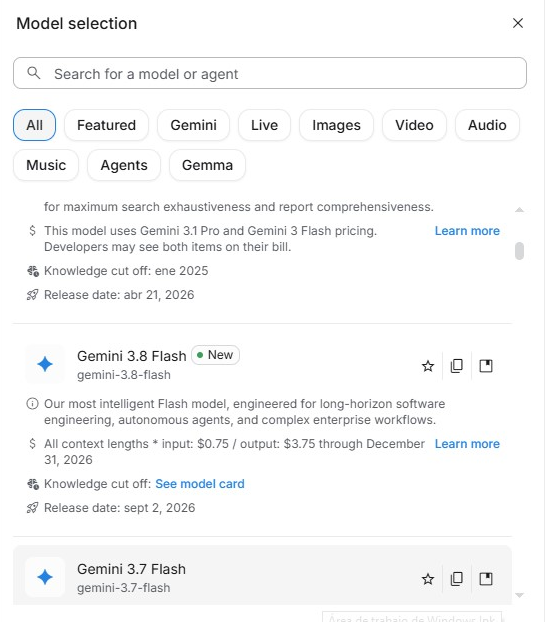Click 'Release date: abr 21, 2026' text
545x622 pixels.
119,295
